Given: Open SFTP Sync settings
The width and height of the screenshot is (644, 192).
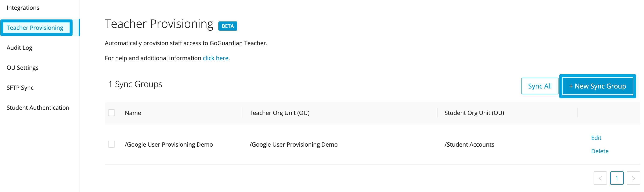Looking at the screenshot, I should point(20,88).
